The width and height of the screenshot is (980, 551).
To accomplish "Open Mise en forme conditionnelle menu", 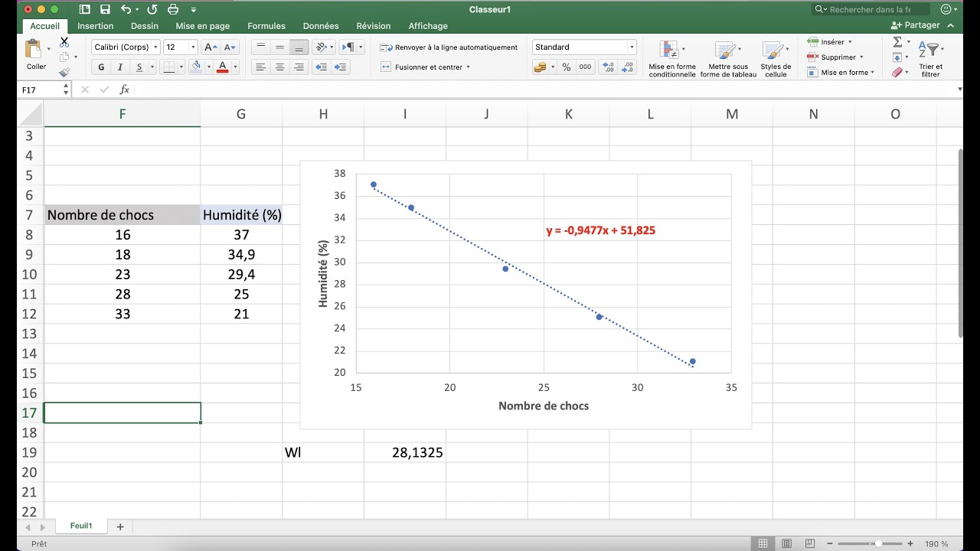I will point(671,59).
